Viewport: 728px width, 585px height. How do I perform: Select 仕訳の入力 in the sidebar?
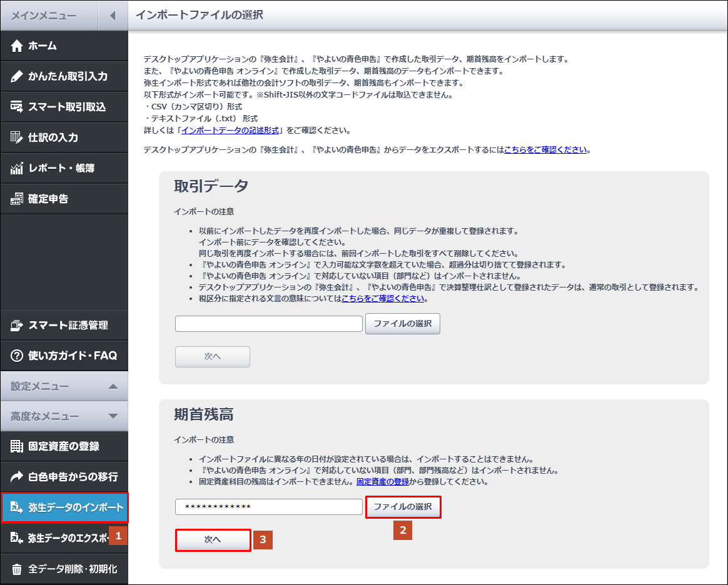[64, 137]
